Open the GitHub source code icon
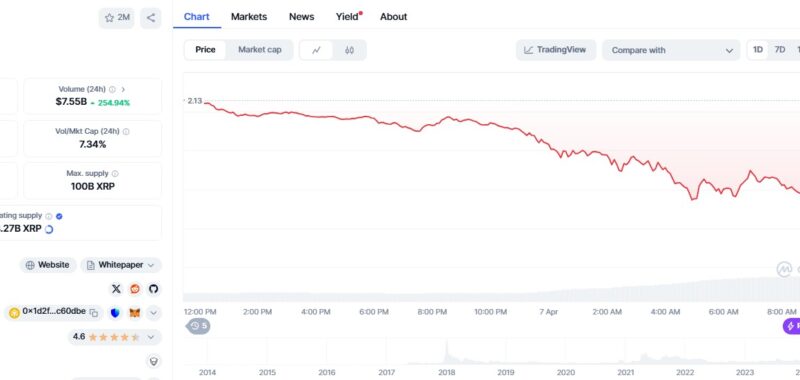This screenshot has height=380, width=800. (x=153, y=289)
